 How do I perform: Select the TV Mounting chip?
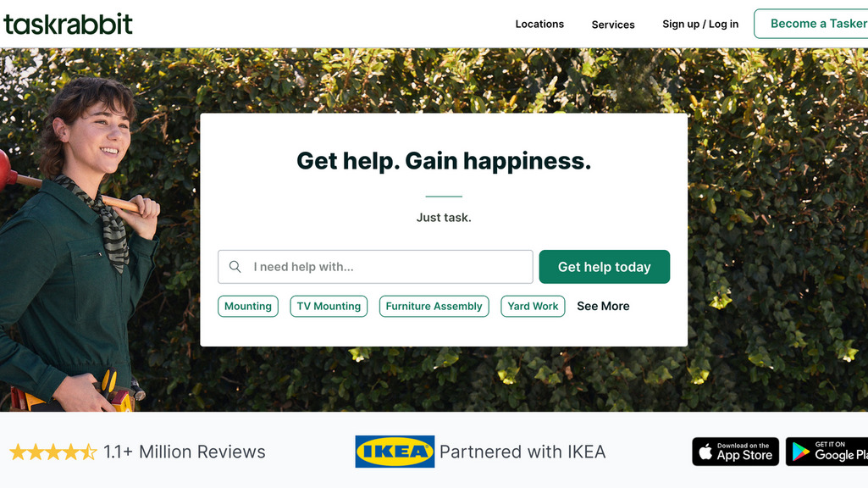(x=329, y=307)
